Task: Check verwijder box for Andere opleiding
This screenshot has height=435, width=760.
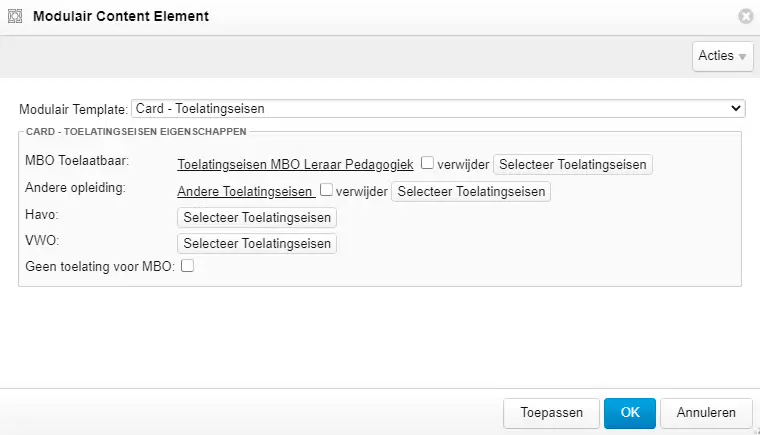Action: coord(326,190)
